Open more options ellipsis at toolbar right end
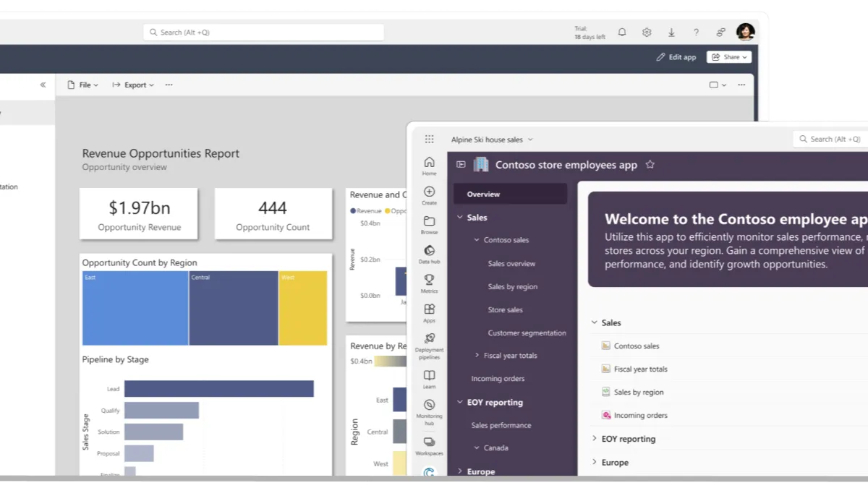The width and height of the screenshot is (868, 488). [741, 85]
